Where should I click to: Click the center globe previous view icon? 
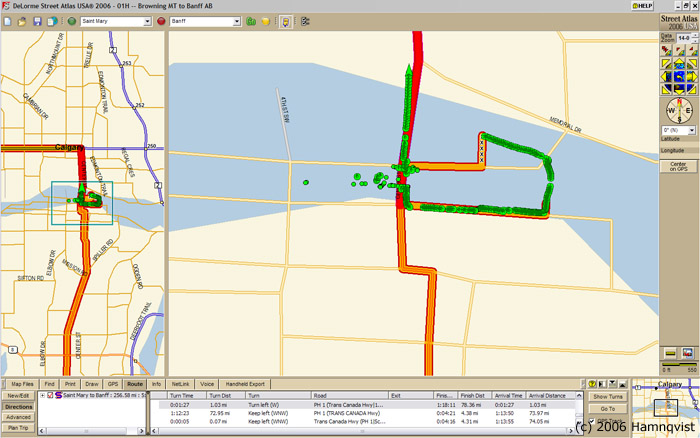pyautogui.click(x=679, y=76)
